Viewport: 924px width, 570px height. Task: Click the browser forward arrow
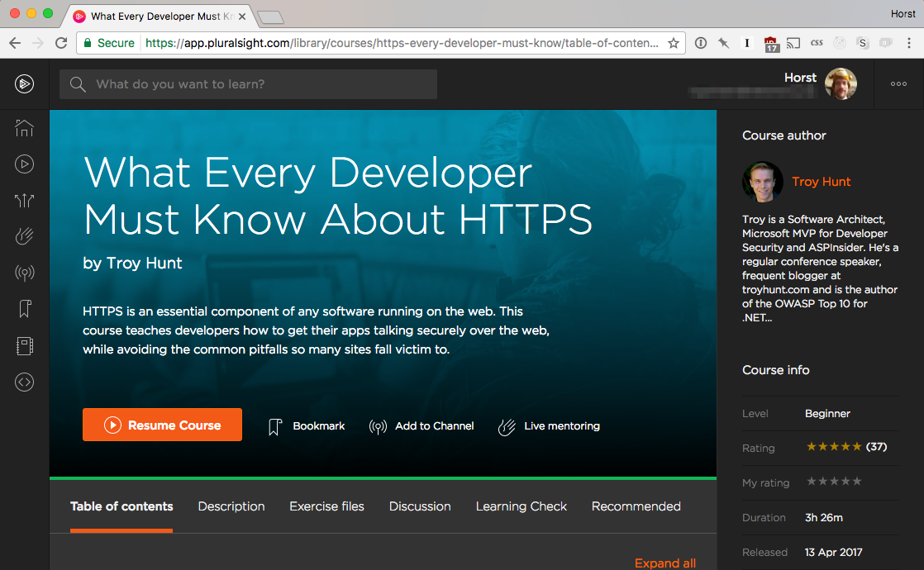tap(38, 43)
